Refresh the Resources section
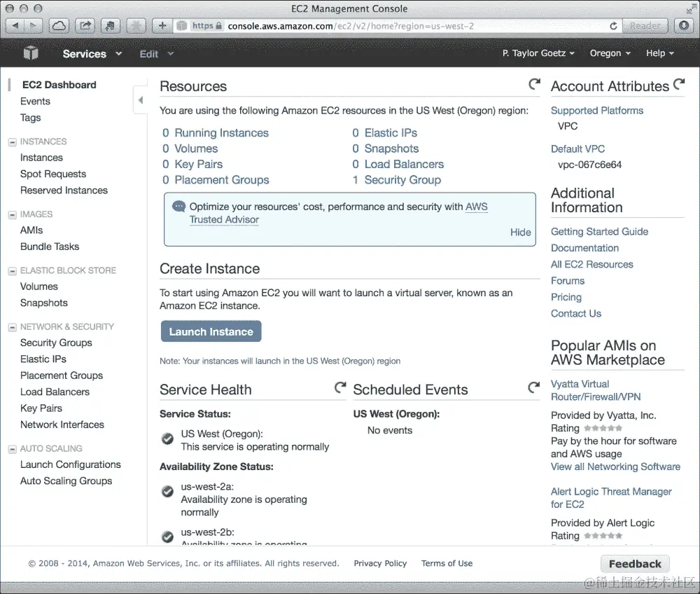 point(534,84)
